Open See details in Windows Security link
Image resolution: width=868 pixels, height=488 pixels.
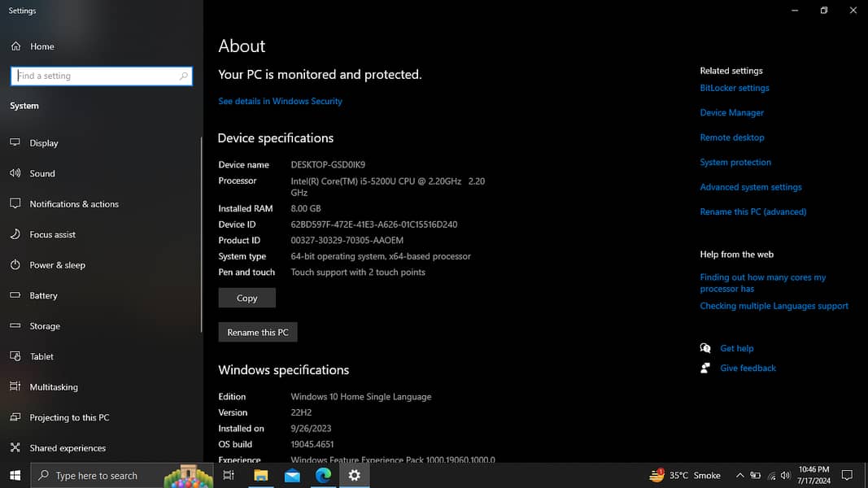click(x=280, y=102)
